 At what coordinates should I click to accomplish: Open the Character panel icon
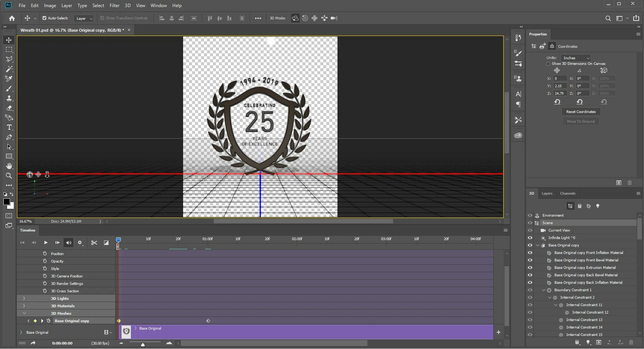point(518,94)
